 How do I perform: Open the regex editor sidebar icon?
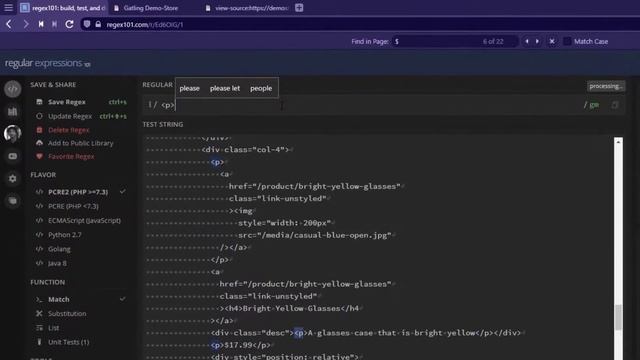(13, 89)
